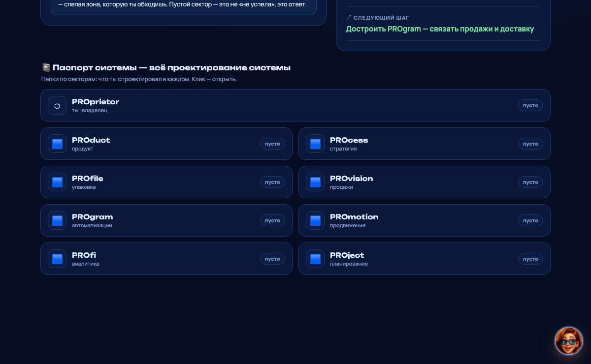
Task: Click the "пусто" badge on PROfi
Action: click(x=272, y=259)
